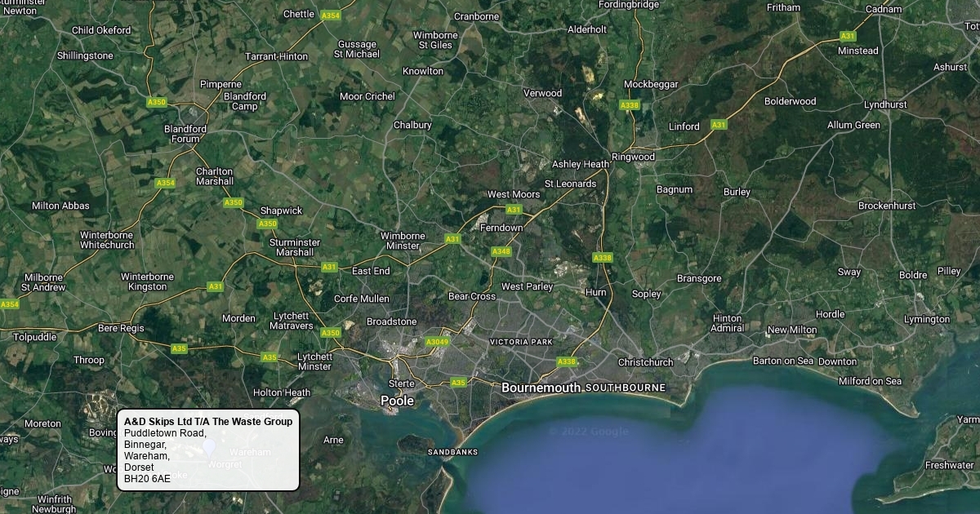This screenshot has height=514, width=980.
Task: Click the Ringwood town label
Action: [634, 157]
